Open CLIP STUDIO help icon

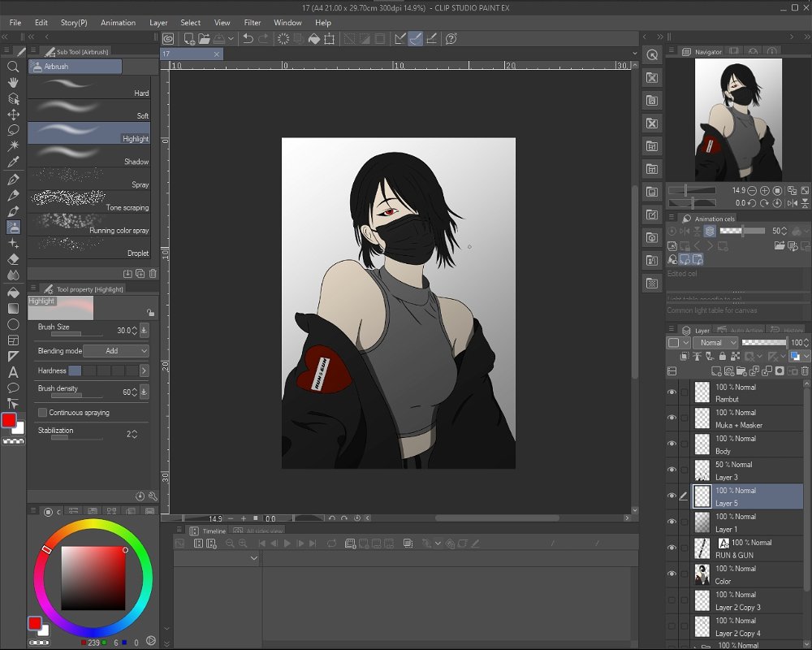click(451, 39)
